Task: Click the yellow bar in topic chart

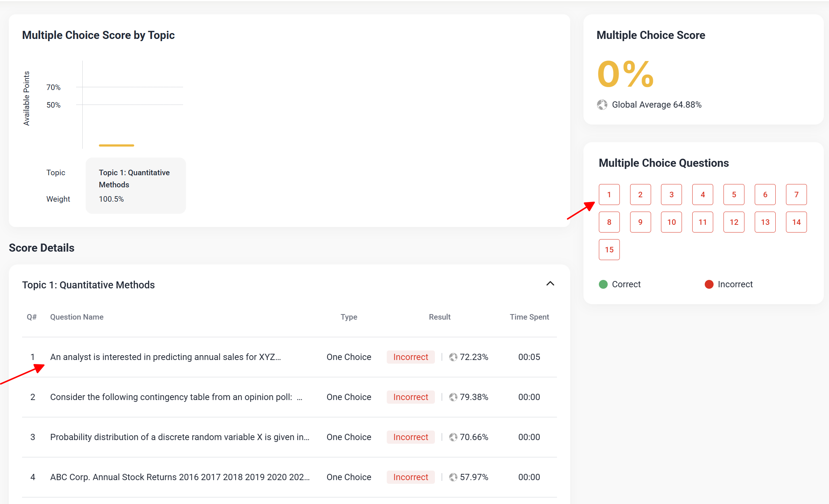Action: pyautogui.click(x=116, y=145)
